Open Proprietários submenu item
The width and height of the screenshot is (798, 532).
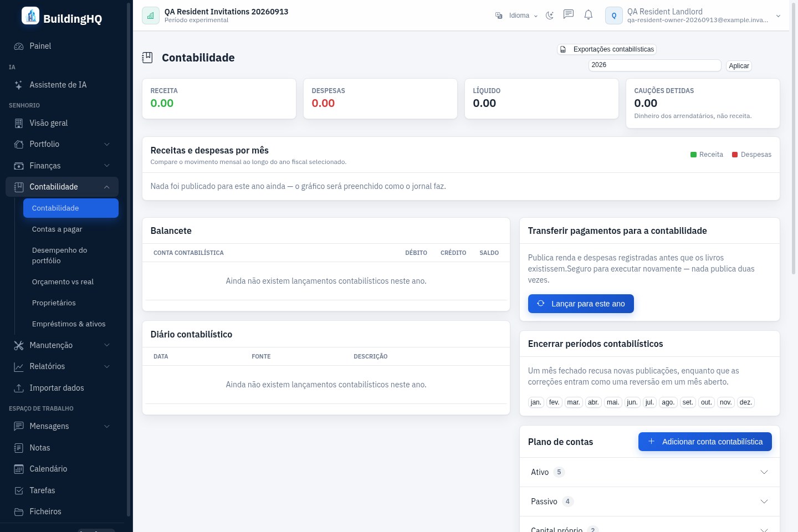pos(71,303)
